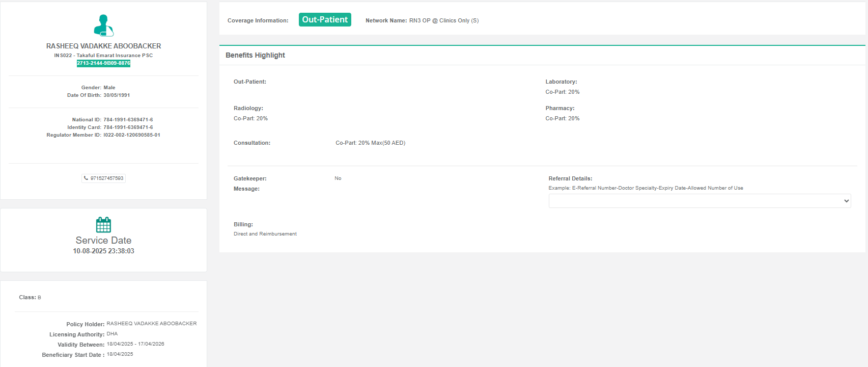Click the calendar icon above Service Date

(x=103, y=225)
